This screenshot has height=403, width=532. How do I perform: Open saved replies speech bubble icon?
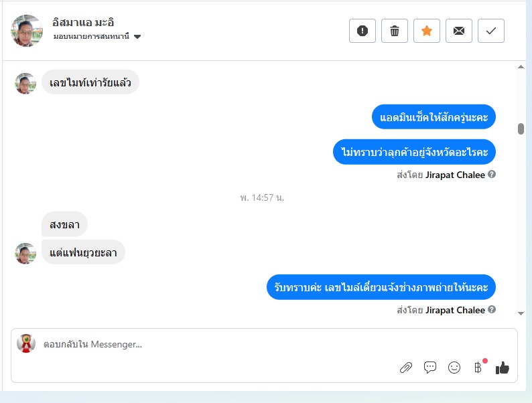tap(430, 368)
